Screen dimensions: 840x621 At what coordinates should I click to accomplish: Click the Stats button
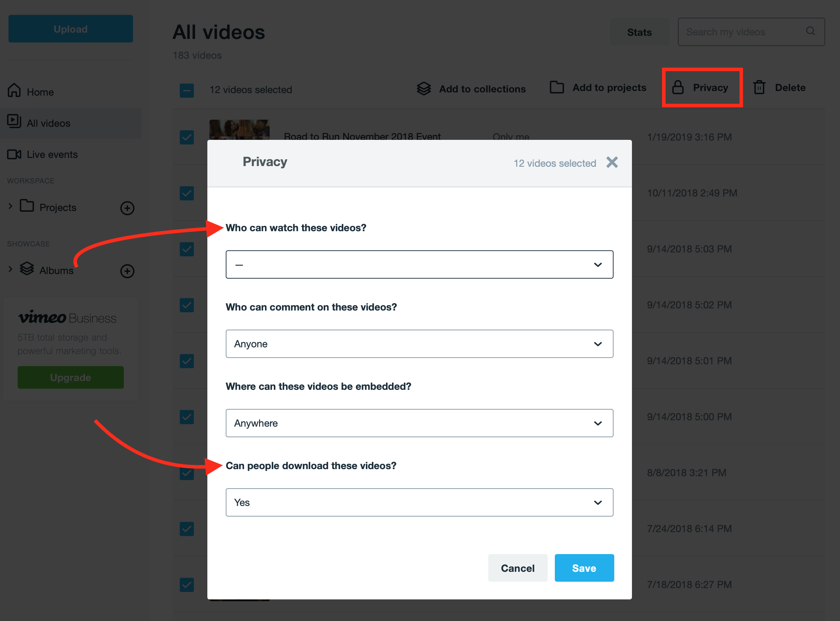(x=639, y=32)
